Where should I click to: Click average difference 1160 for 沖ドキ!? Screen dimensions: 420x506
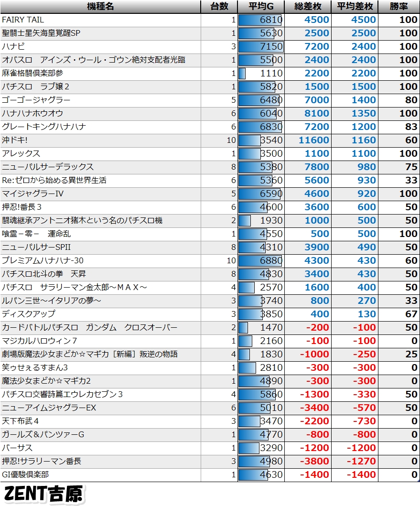pyautogui.click(x=364, y=140)
